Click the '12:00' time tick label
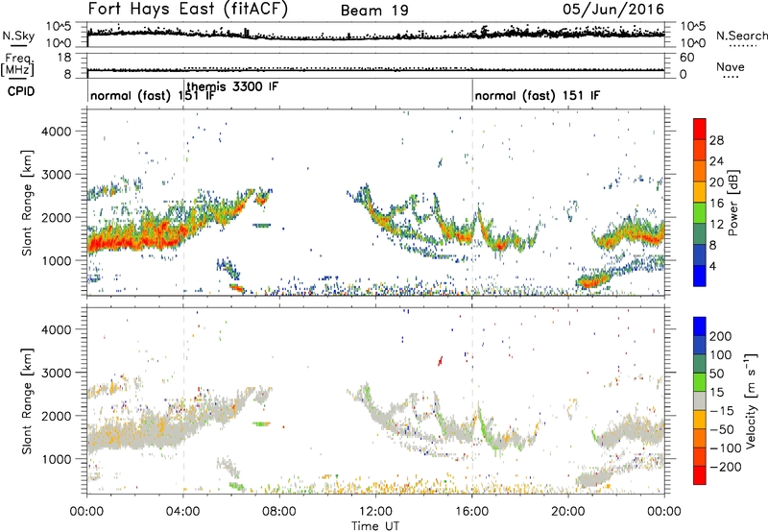 coord(375,512)
